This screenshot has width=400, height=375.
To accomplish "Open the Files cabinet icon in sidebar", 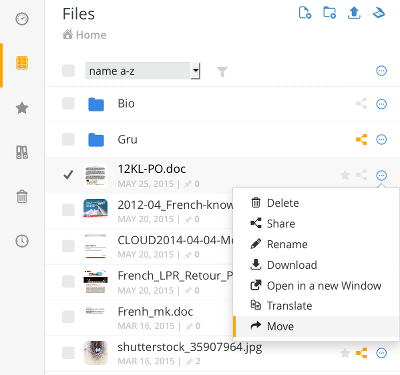I will (22, 63).
